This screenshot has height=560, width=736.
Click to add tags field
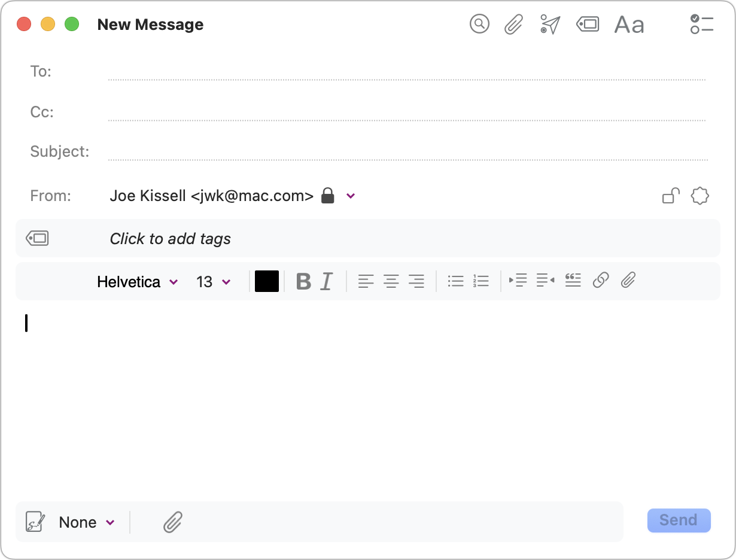pyautogui.click(x=171, y=239)
